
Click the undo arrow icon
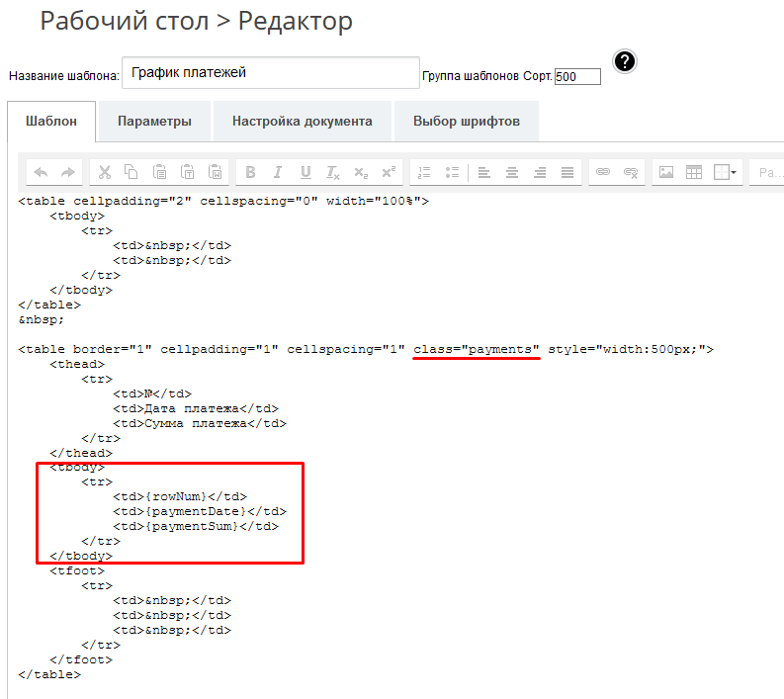click(x=41, y=172)
